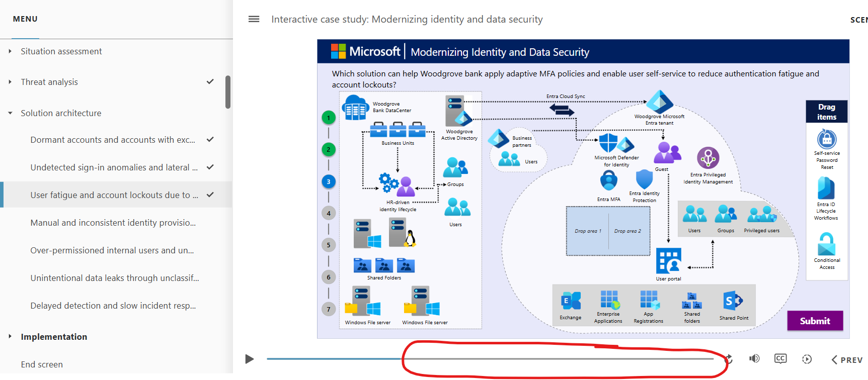
Task: Click the Microsoft Defender for Identity icon
Action: [x=616, y=143]
